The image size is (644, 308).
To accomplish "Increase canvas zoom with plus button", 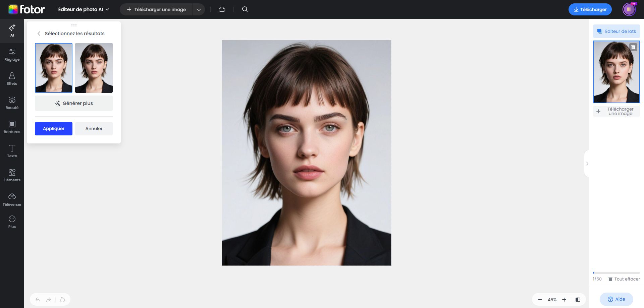I will tap(564, 300).
